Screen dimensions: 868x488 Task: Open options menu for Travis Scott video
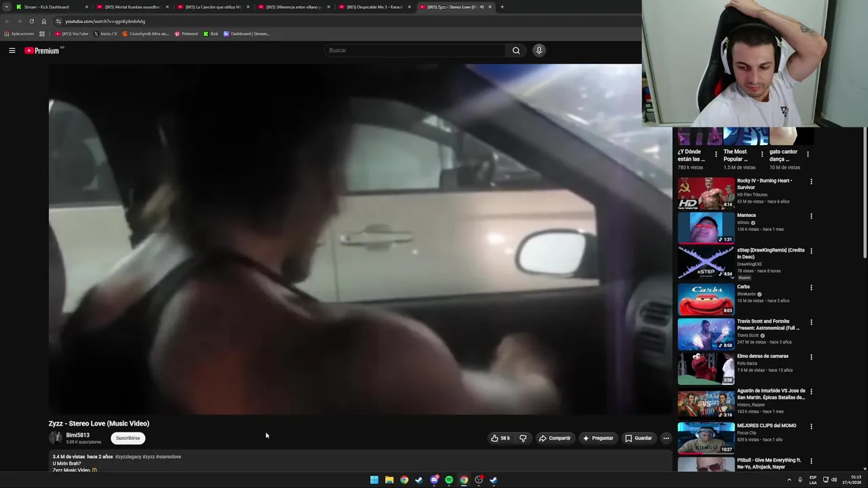pos(811,322)
